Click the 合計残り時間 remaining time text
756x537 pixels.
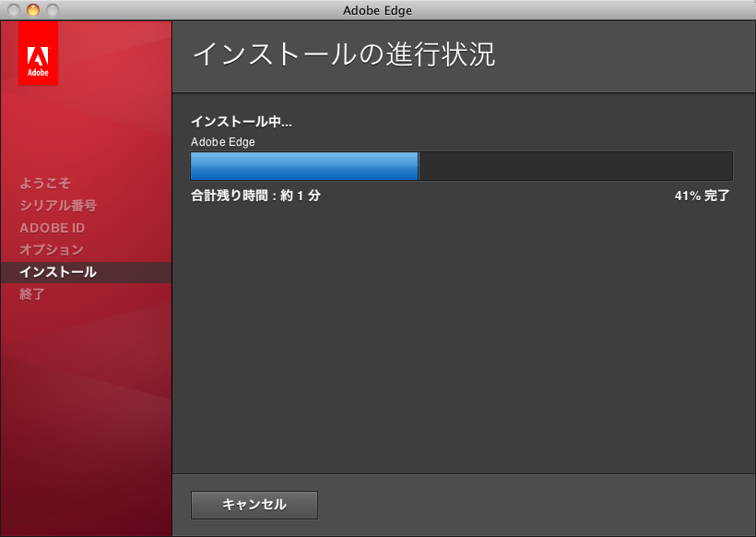255,196
